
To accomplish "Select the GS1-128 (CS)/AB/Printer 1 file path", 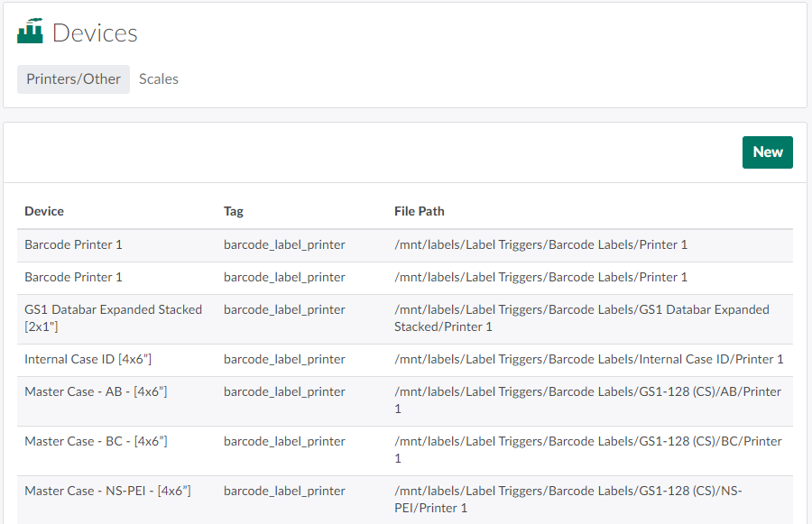I will tap(587, 400).
